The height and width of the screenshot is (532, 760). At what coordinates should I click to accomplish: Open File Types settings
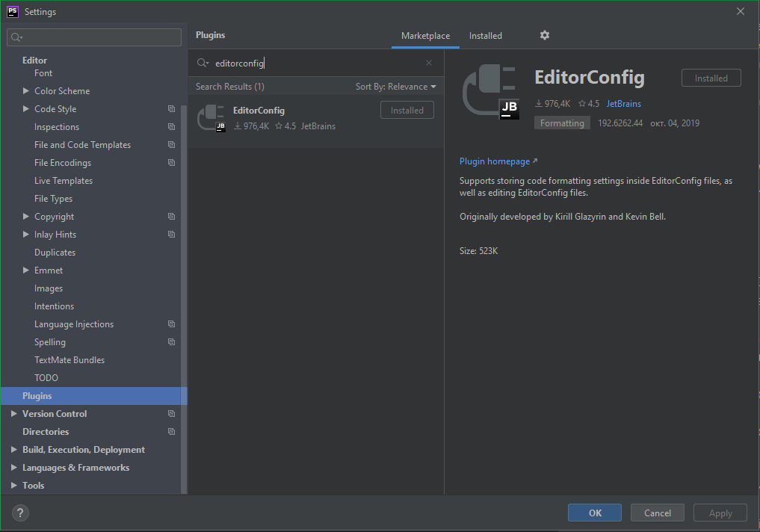[x=53, y=199]
